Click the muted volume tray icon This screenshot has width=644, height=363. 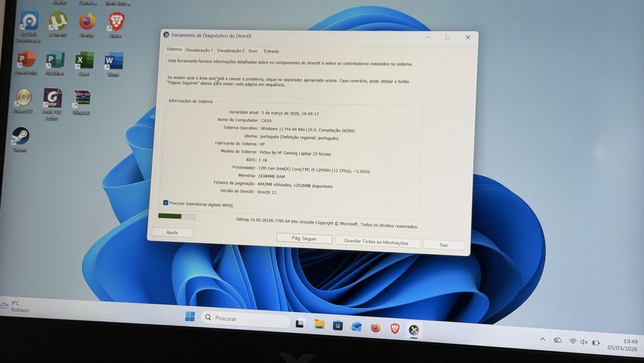[584, 342]
